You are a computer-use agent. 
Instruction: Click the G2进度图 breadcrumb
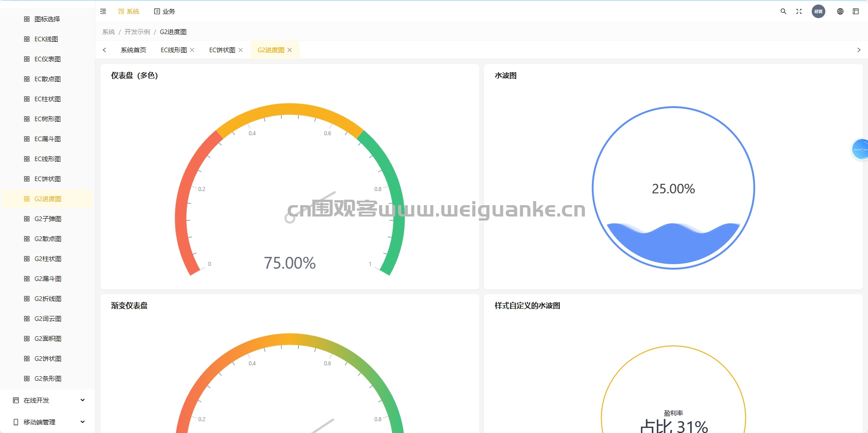[x=173, y=32]
